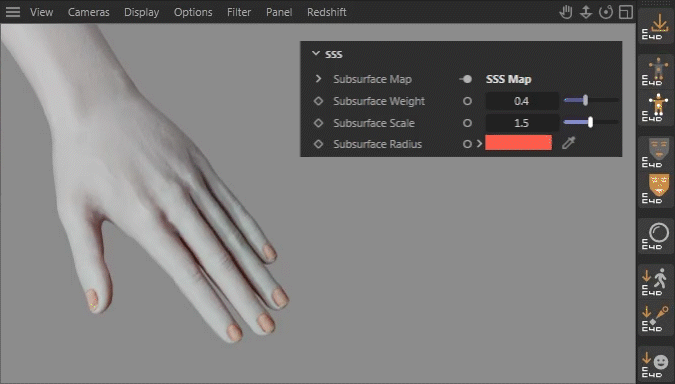Click the Subsurface Scale value field
Screen dimensions: 675x384
(522, 123)
